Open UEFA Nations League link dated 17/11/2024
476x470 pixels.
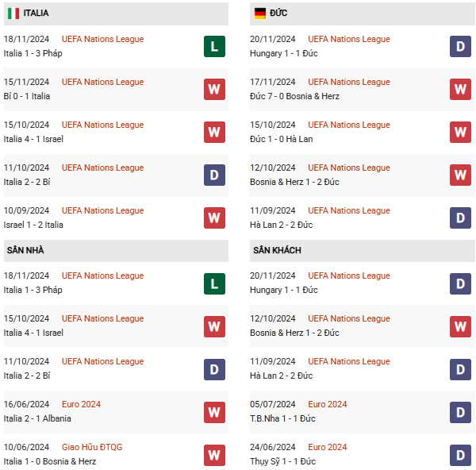click(x=349, y=82)
